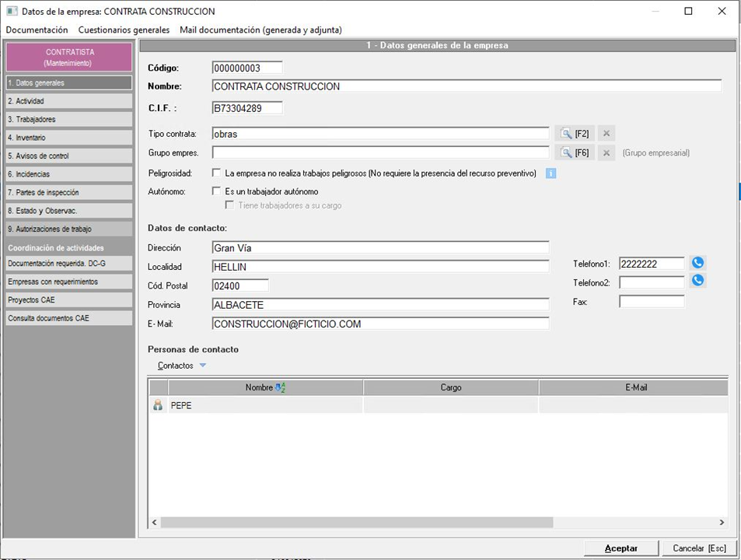This screenshot has width=741, height=560.
Task: Click Cancelar [Esc] button
Action: point(698,548)
